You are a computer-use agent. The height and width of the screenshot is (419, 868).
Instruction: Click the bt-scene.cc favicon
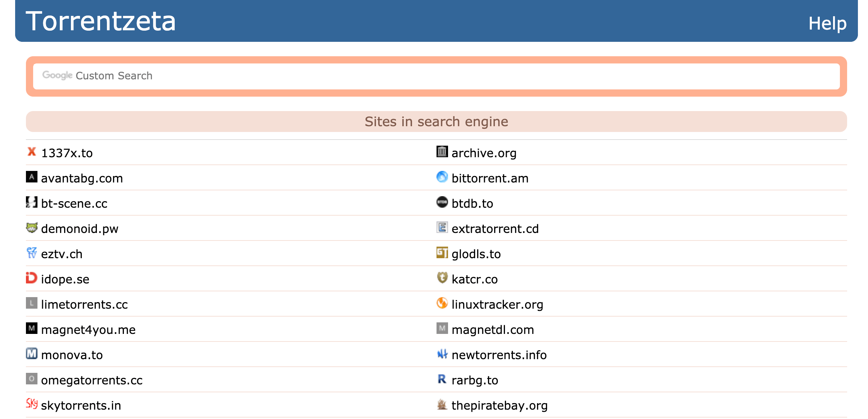coord(32,202)
